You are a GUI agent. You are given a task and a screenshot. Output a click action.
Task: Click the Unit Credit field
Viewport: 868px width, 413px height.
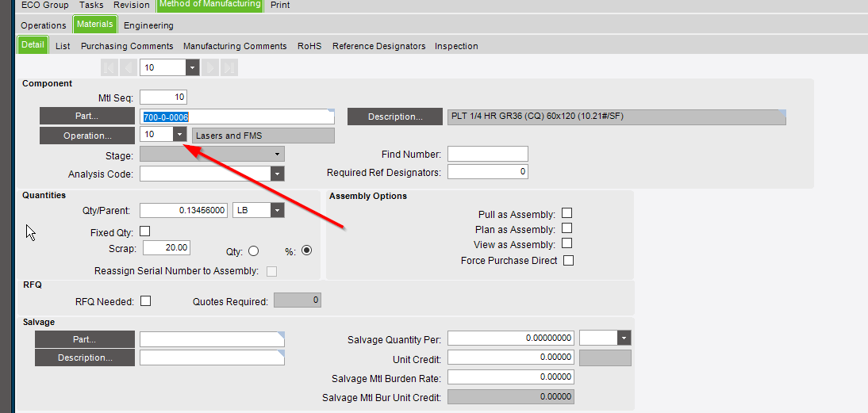511,358
